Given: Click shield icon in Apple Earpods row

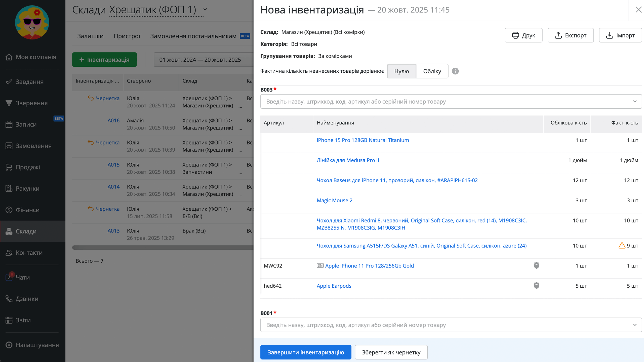Looking at the screenshot, I should 536,286.
